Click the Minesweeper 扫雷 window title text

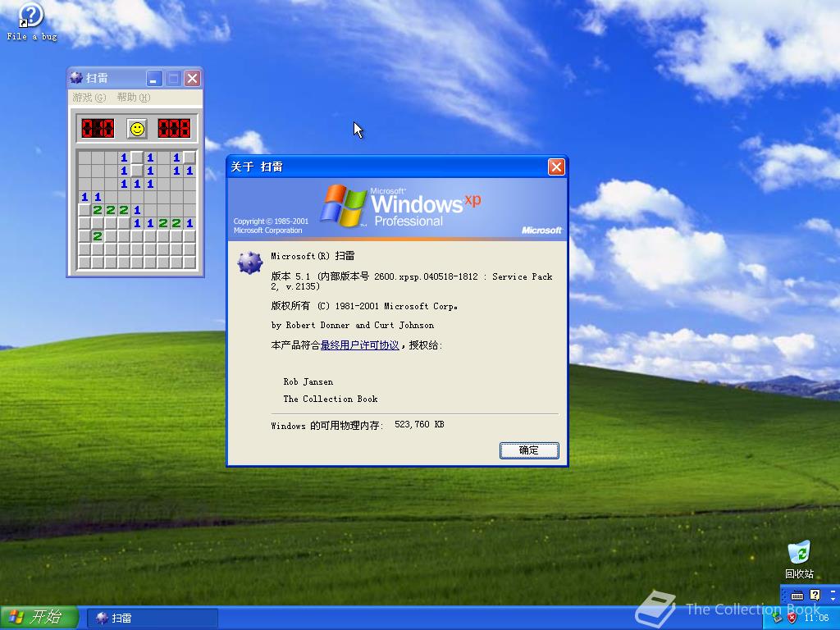coord(97,78)
